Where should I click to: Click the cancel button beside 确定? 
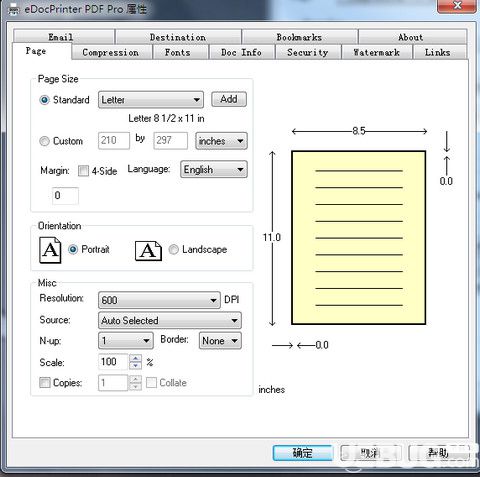click(370, 453)
